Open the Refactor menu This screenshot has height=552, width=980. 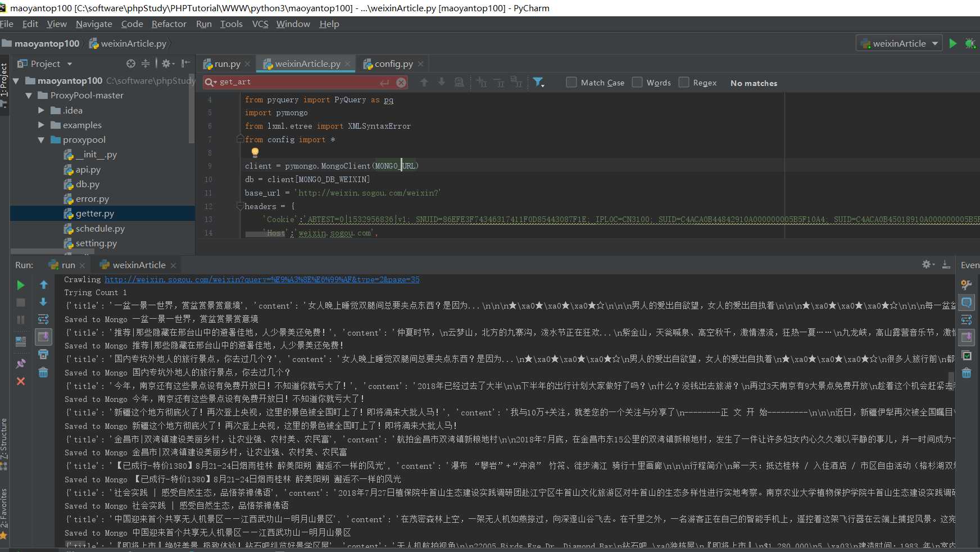pyautogui.click(x=169, y=24)
